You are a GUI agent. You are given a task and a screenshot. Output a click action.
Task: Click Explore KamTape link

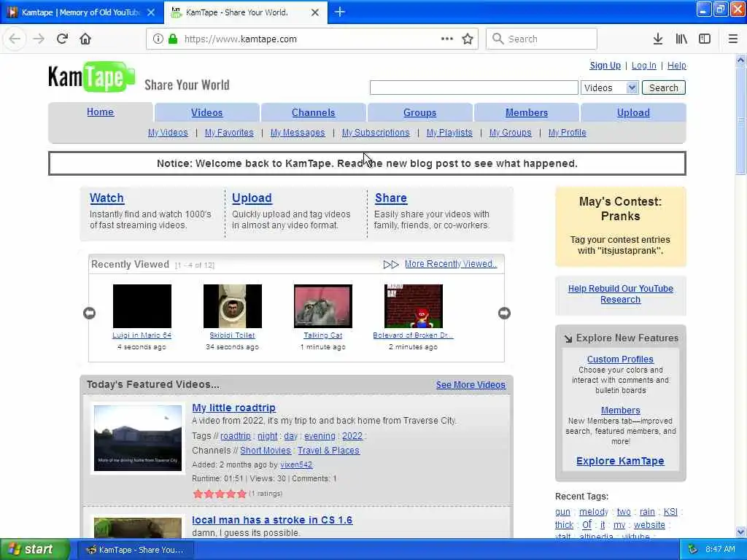(x=620, y=461)
